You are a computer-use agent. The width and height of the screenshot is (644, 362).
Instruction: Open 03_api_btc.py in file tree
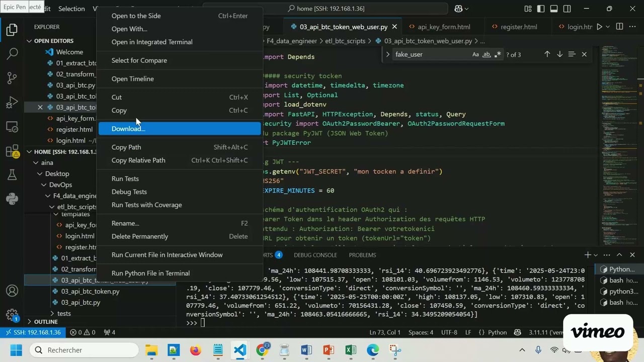click(x=80, y=302)
